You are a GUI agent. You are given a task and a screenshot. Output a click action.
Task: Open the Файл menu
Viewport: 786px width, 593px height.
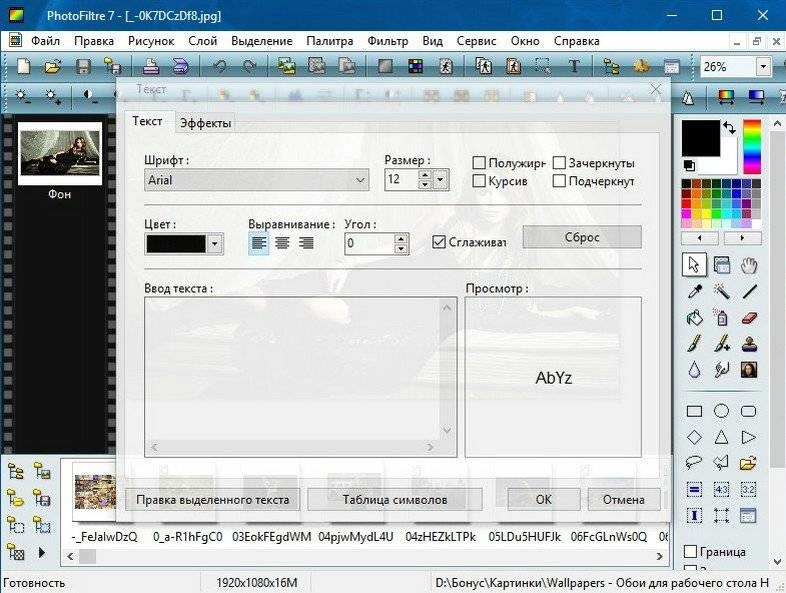click(x=45, y=41)
